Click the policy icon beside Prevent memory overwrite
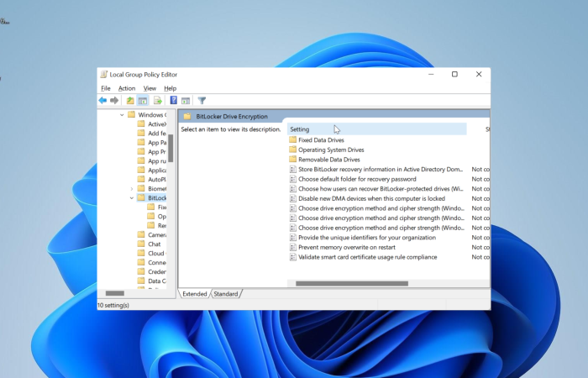 coord(293,247)
